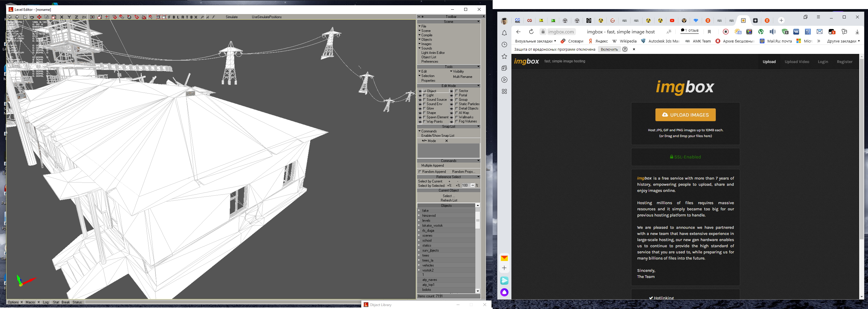Open the Register page on imgbox

click(x=845, y=62)
